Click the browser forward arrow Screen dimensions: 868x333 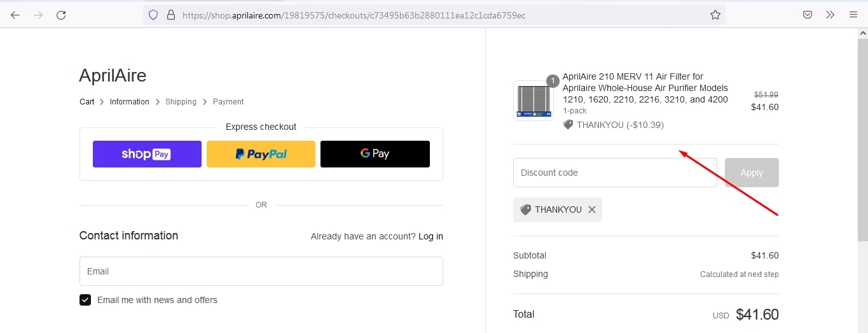coord(38,15)
